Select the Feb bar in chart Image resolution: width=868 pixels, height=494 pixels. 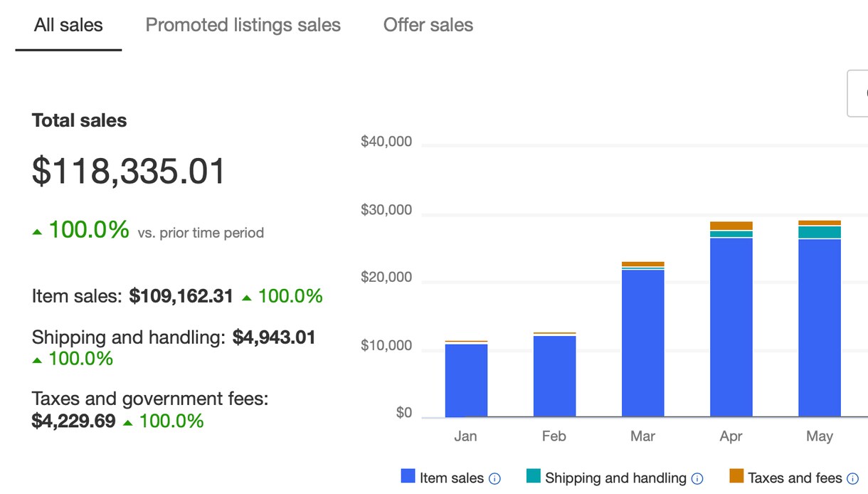554,374
